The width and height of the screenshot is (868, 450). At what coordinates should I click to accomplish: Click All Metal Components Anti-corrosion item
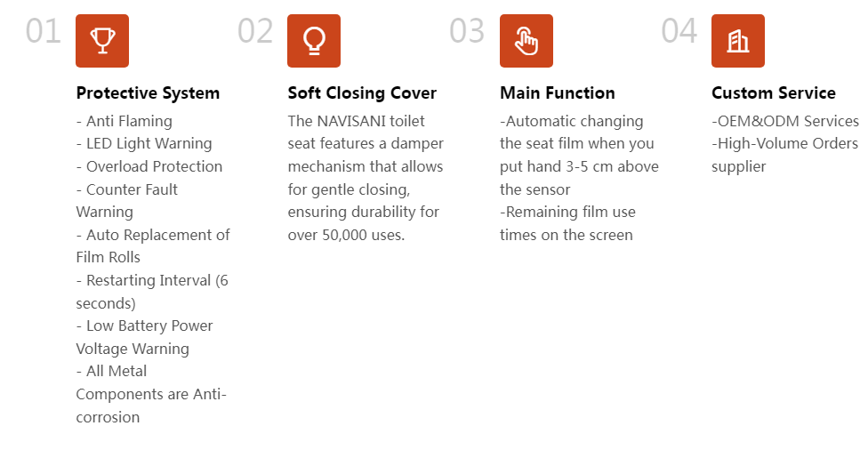point(151,394)
